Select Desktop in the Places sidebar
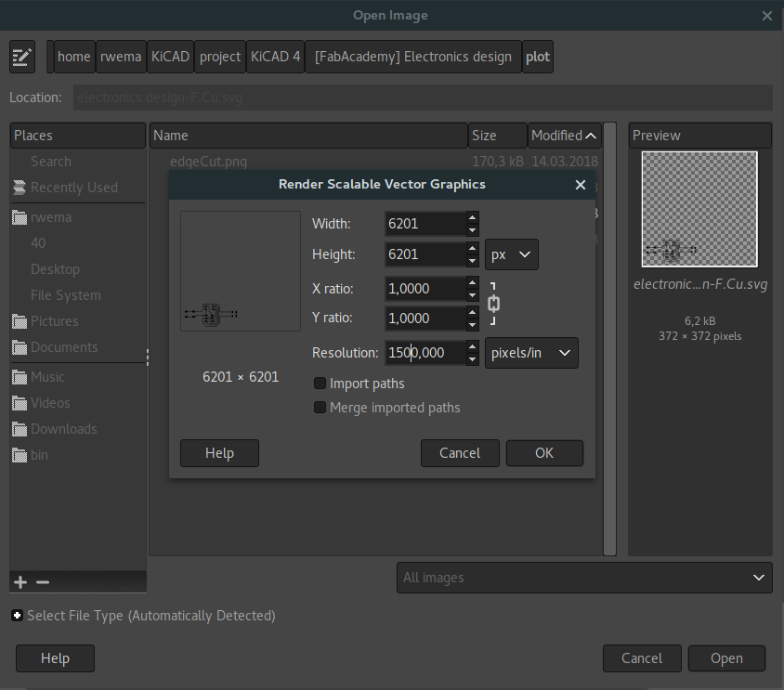The image size is (784, 690). point(57,268)
